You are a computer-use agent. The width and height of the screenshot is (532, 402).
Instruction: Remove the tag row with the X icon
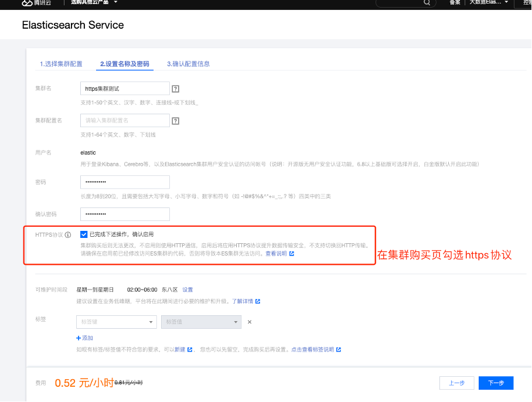(249, 322)
